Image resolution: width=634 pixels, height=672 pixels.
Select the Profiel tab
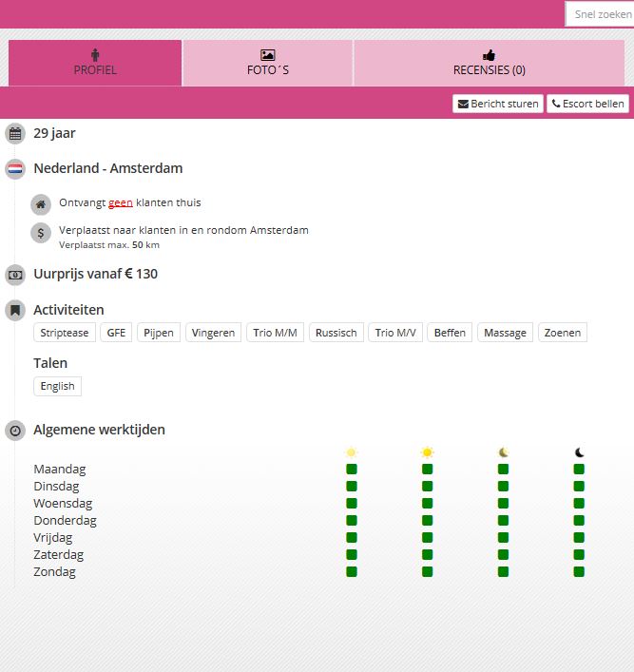pyautogui.click(x=95, y=63)
